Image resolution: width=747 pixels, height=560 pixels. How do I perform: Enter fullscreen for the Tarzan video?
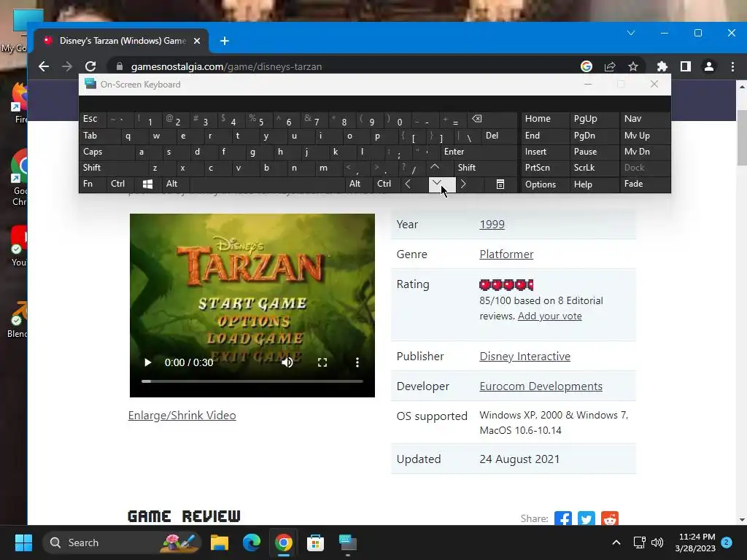tap(322, 362)
